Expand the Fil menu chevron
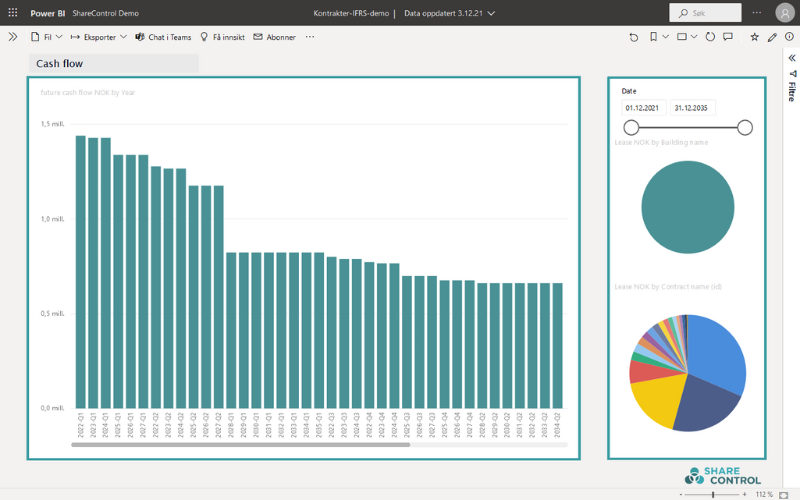The image size is (800, 500). [x=59, y=37]
